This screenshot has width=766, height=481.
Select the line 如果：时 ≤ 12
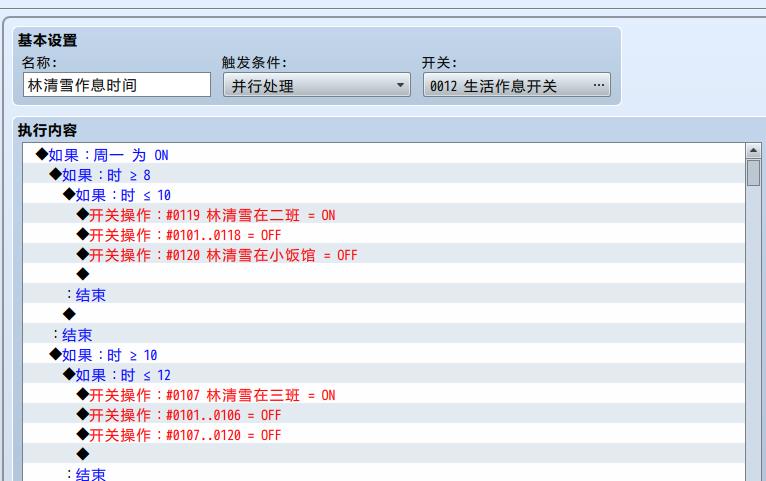[383, 376]
